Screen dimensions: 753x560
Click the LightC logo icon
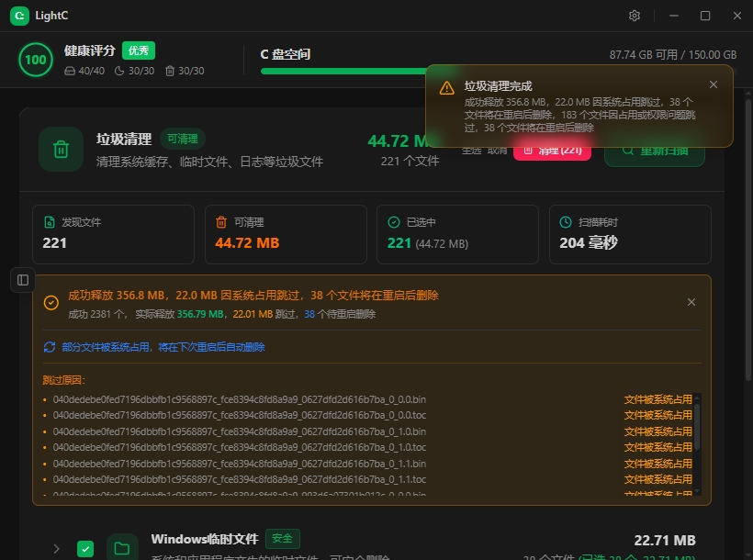coord(19,16)
